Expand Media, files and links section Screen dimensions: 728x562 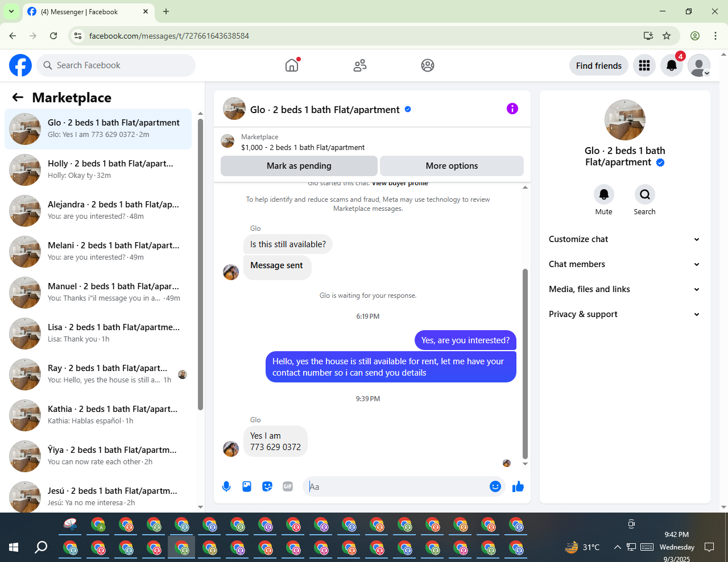click(624, 289)
